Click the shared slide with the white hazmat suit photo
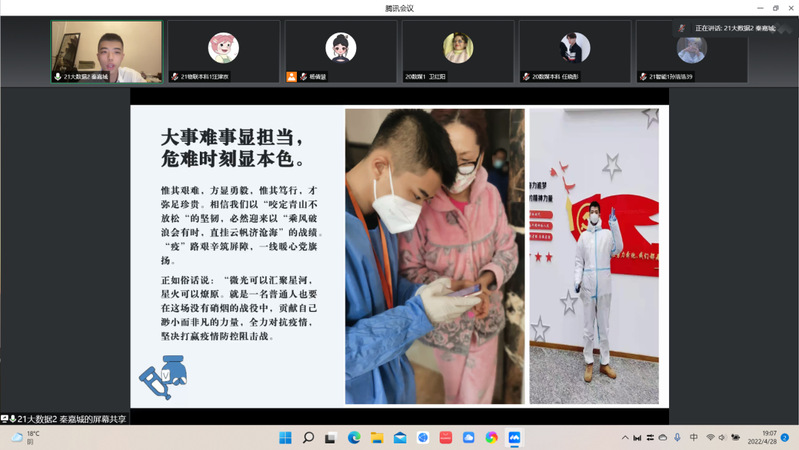Image resolution: width=799 pixels, height=450 pixels. (594, 255)
